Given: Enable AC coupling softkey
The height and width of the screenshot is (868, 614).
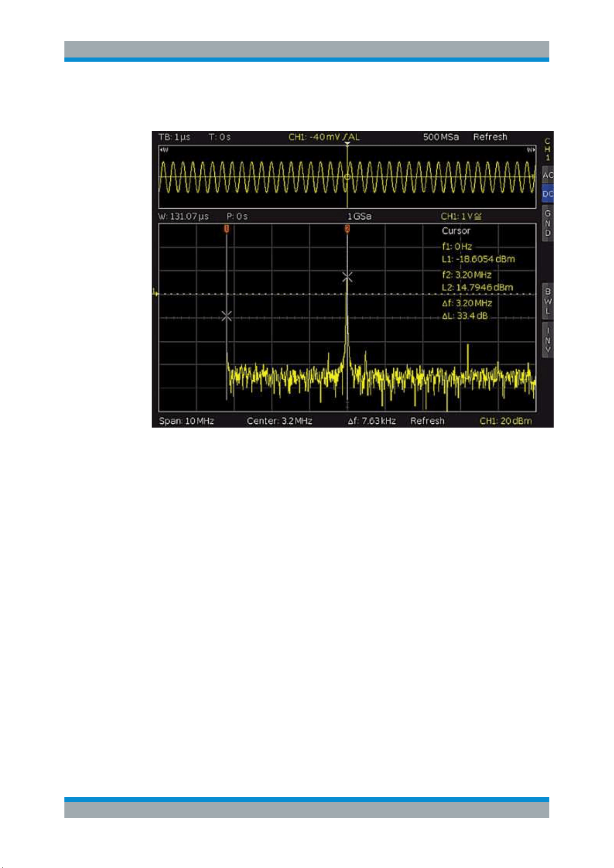Looking at the screenshot, I should point(548,175).
